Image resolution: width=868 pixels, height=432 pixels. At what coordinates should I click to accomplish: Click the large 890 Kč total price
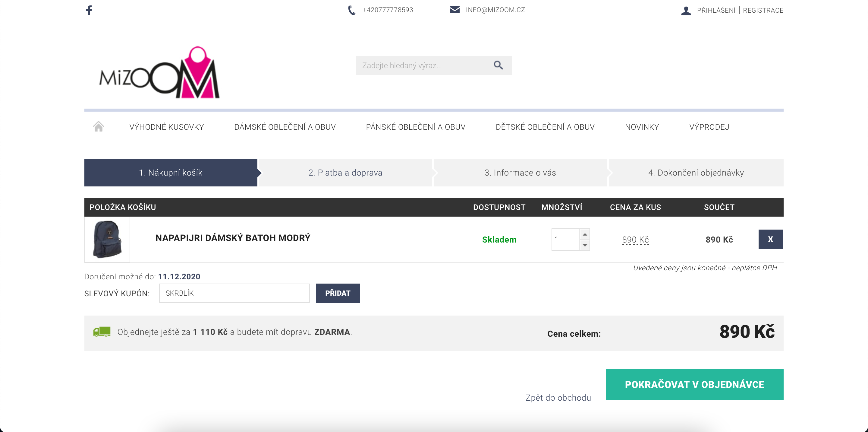coord(747,332)
